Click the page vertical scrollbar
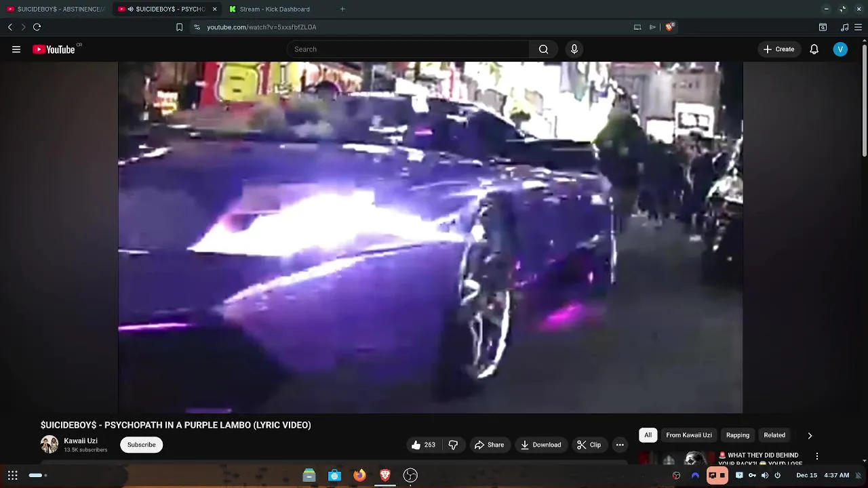868x488 pixels. coord(864,102)
